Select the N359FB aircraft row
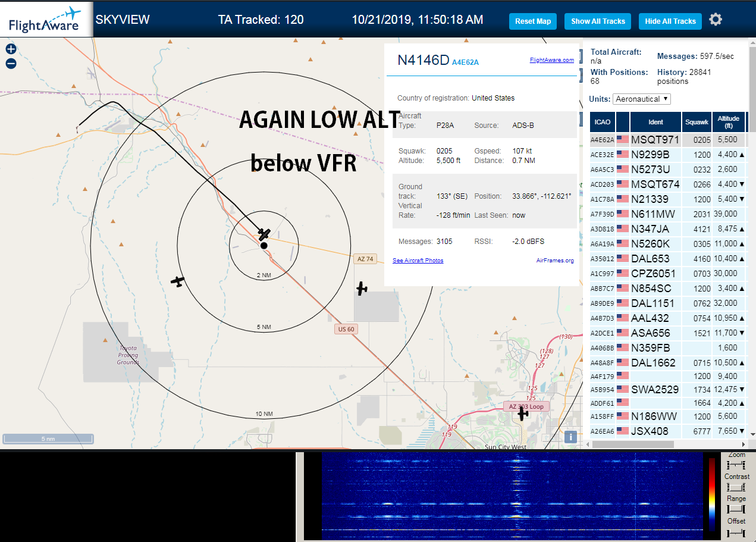 point(667,348)
